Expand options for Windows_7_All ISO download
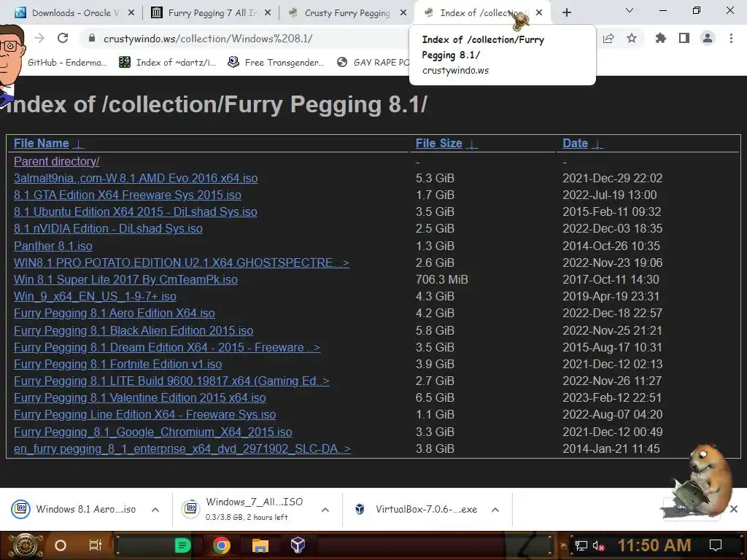 tap(325, 510)
